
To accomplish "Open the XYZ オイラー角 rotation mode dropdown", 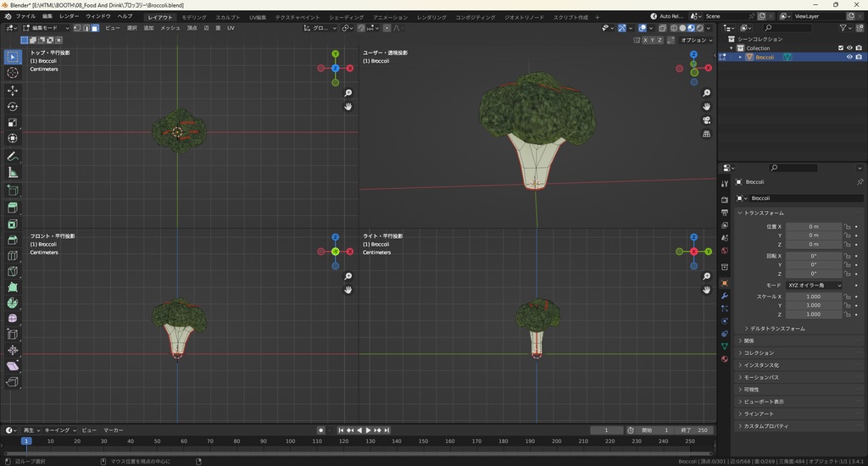I will coord(815,286).
